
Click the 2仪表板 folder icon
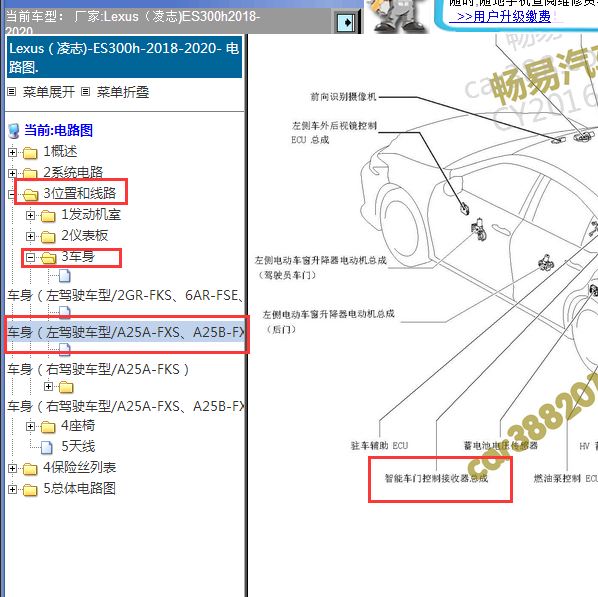[x=48, y=237]
